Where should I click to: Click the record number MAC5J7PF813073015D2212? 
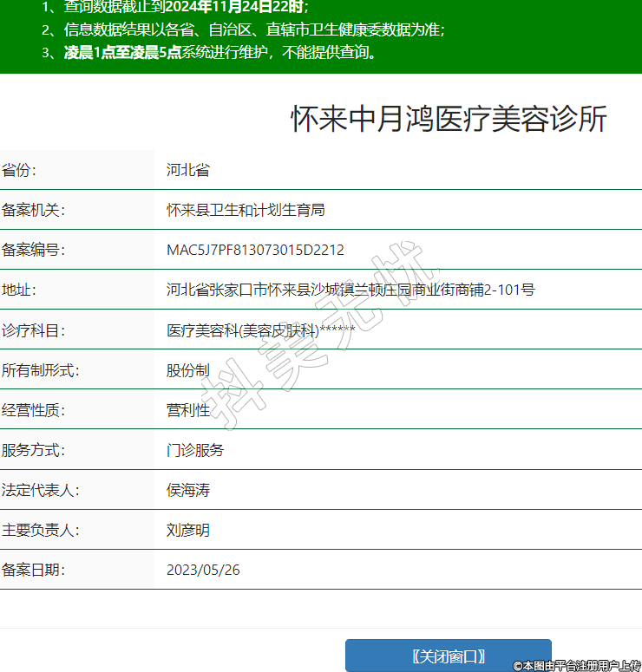pos(255,251)
